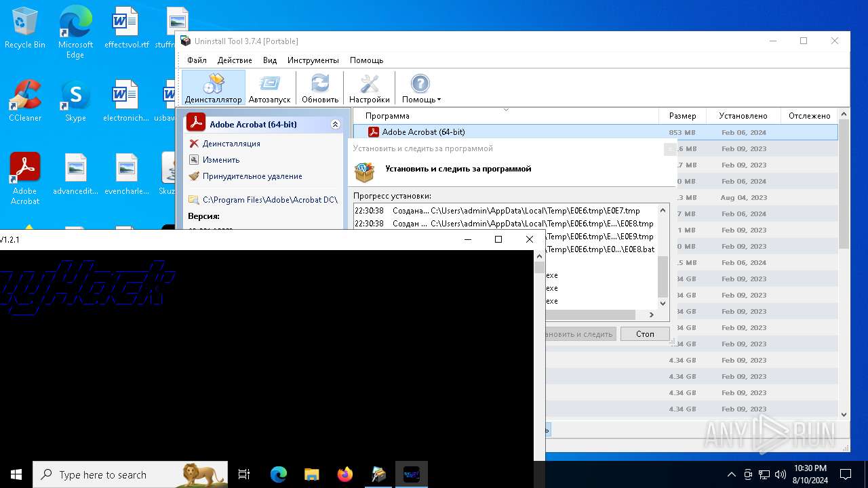868x488 pixels.
Task: Click Изменить in the sidebar
Action: pyautogui.click(x=221, y=160)
